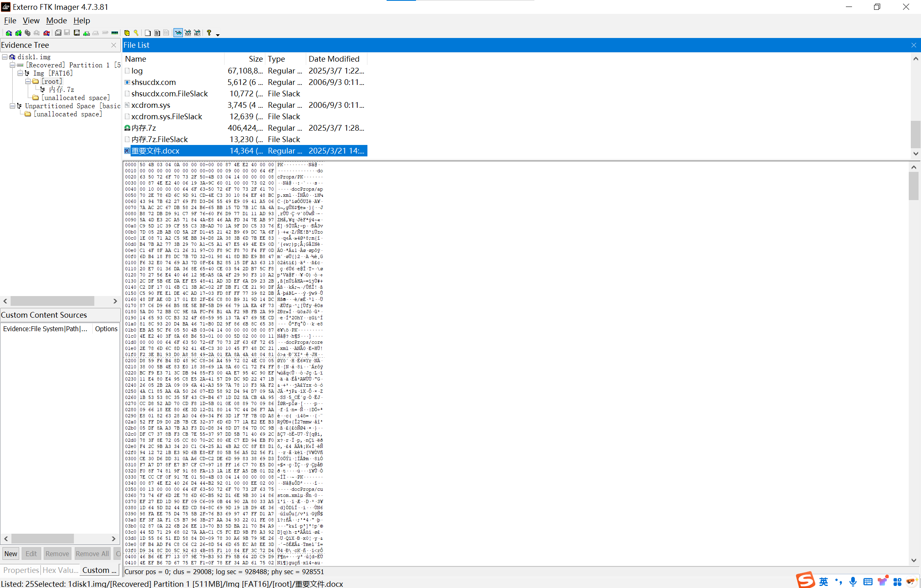The width and height of the screenshot is (921, 588).
Task: Open the Image Mounting tool
Action: (27, 33)
